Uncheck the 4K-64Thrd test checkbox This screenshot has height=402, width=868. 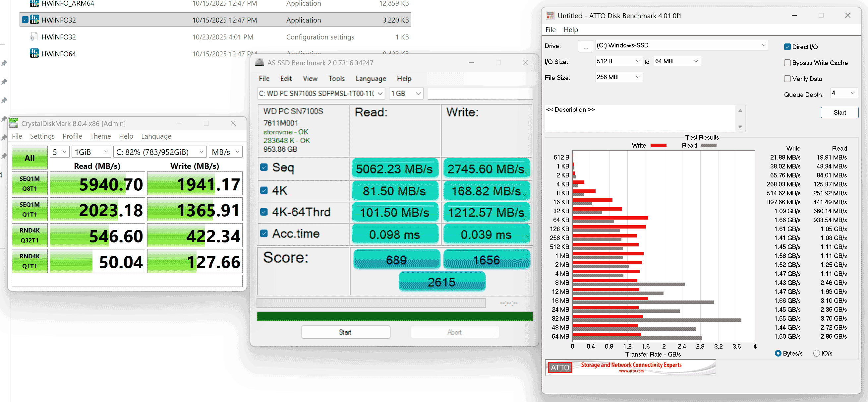(264, 212)
